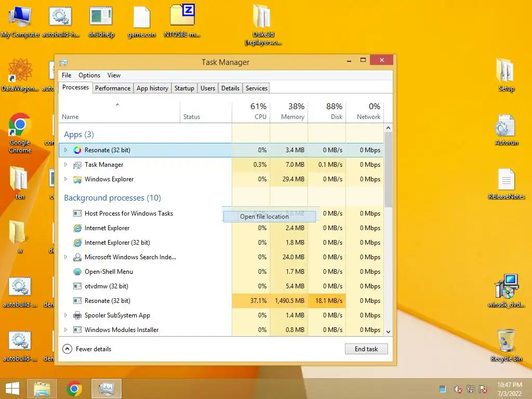
Task: Select the DataWagon desktop shortcut
Action: click(x=20, y=75)
